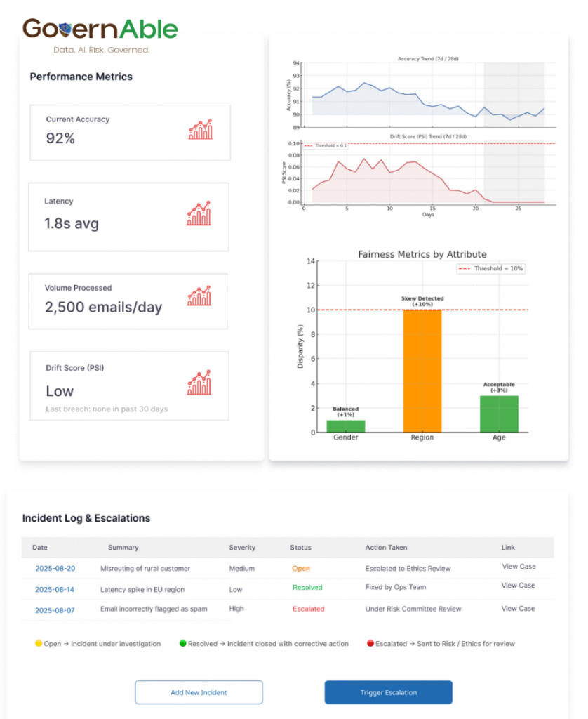Select the orange Region bar in fairness chart

pos(422,371)
